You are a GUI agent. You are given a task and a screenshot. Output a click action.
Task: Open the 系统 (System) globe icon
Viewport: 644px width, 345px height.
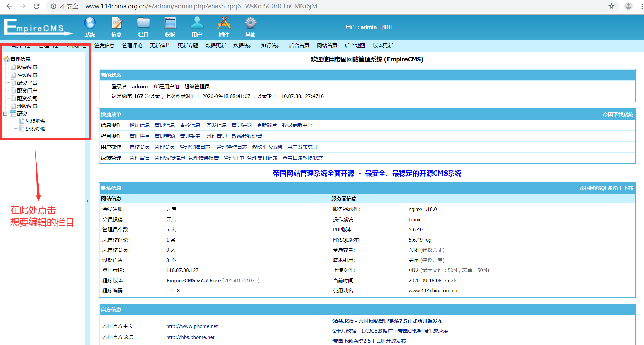[x=90, y=27]
